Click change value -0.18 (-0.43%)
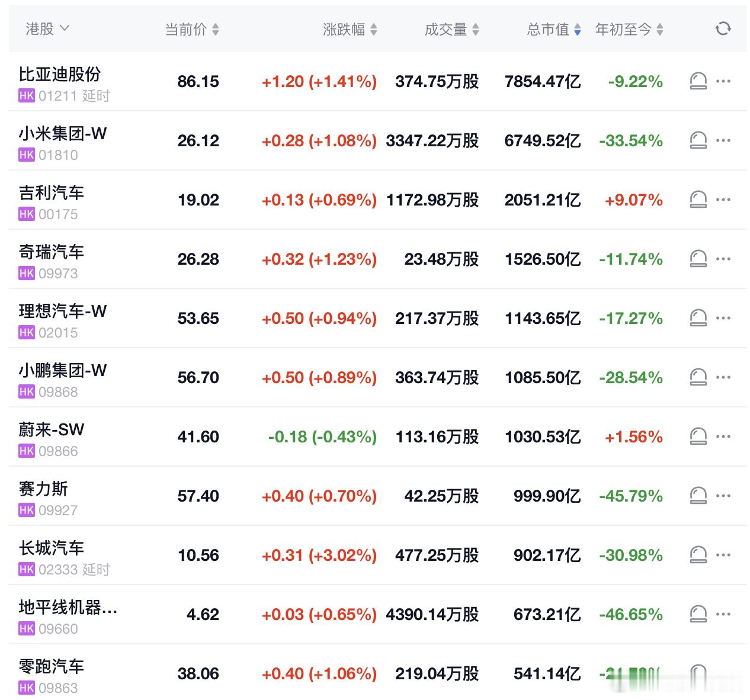The height and width of the screenshot is (700, 750). [x=322, y=436]
